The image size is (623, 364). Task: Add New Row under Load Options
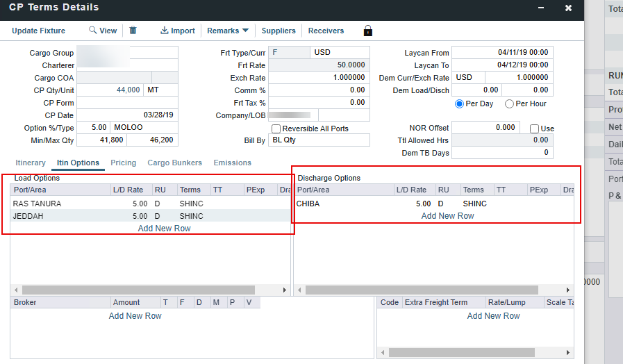point(164,229)
